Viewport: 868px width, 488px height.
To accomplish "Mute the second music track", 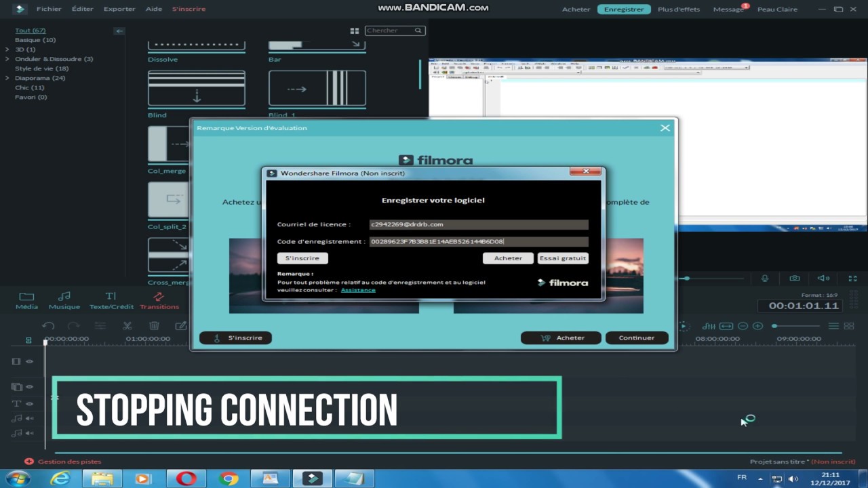I will tap(29, 433).
